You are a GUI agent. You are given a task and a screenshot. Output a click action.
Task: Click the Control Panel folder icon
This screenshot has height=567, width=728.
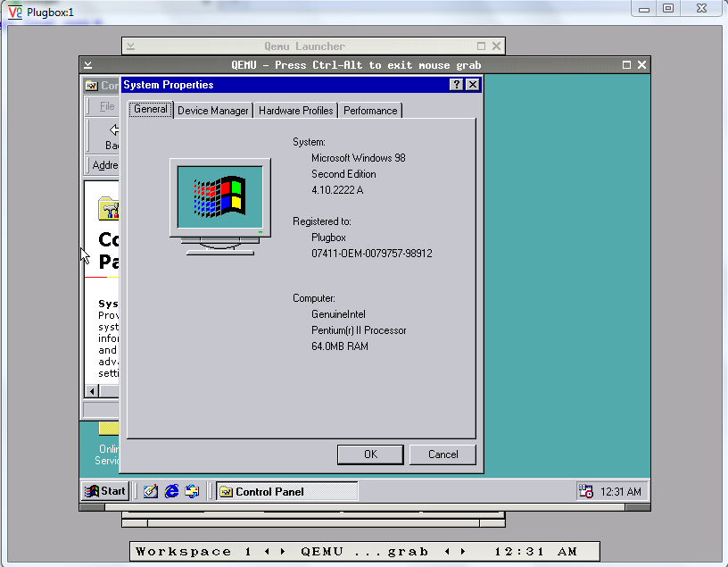point(109,208)
